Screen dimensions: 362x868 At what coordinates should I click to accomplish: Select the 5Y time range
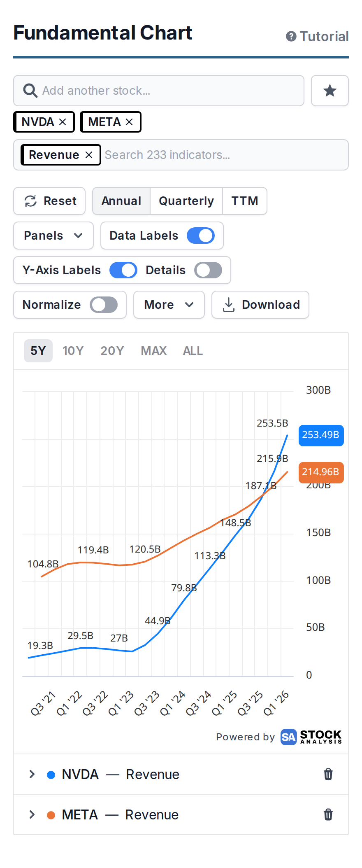(x=38, y=351)
